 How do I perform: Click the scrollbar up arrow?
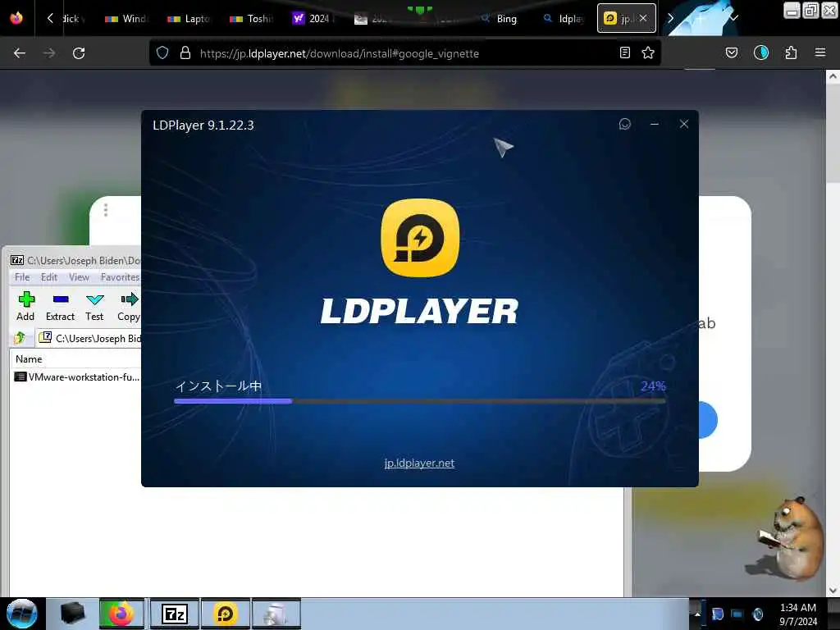(x=833, y=76)
